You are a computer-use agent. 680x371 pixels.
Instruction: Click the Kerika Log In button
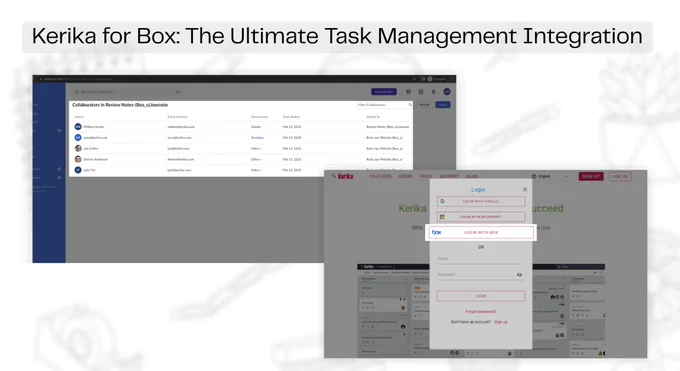click(620, 177)
